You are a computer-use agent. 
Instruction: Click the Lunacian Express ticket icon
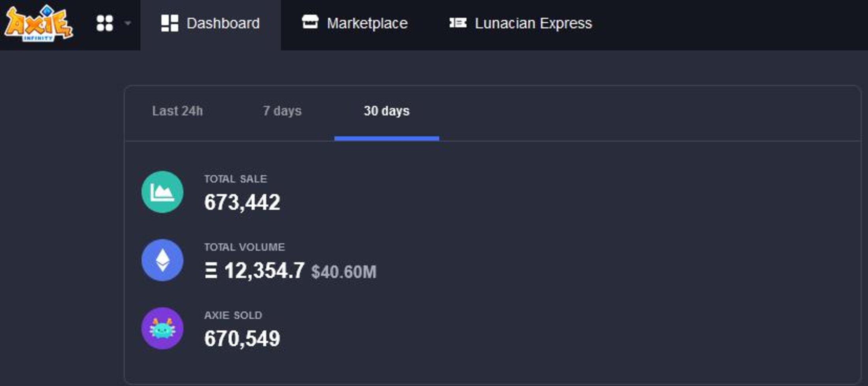458,23
